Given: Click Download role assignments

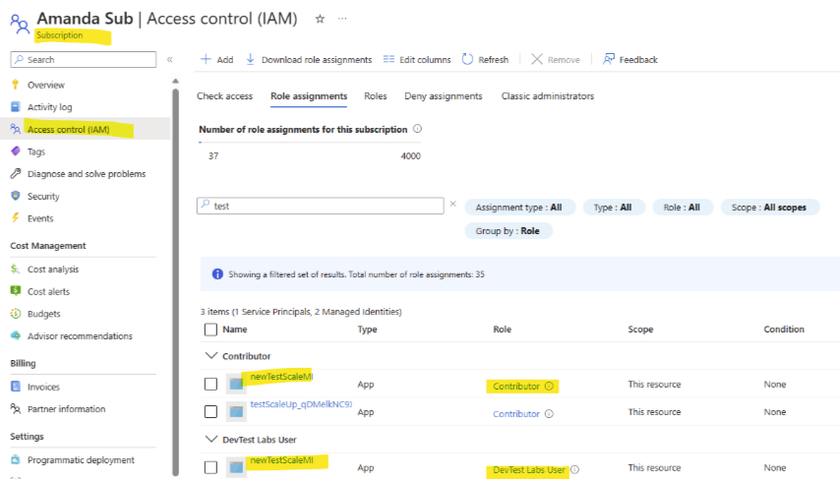Looking at the screenshot, I should 309,59.
